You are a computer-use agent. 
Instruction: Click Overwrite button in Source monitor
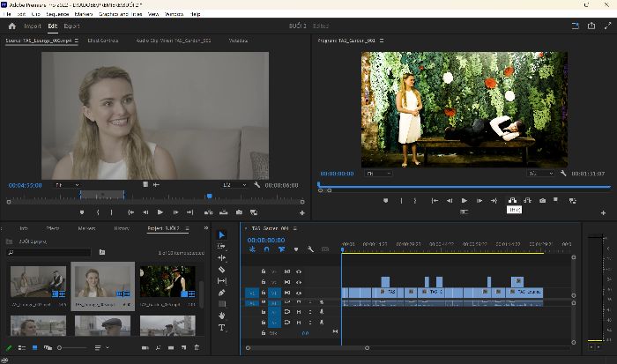[x=224, y=212]
